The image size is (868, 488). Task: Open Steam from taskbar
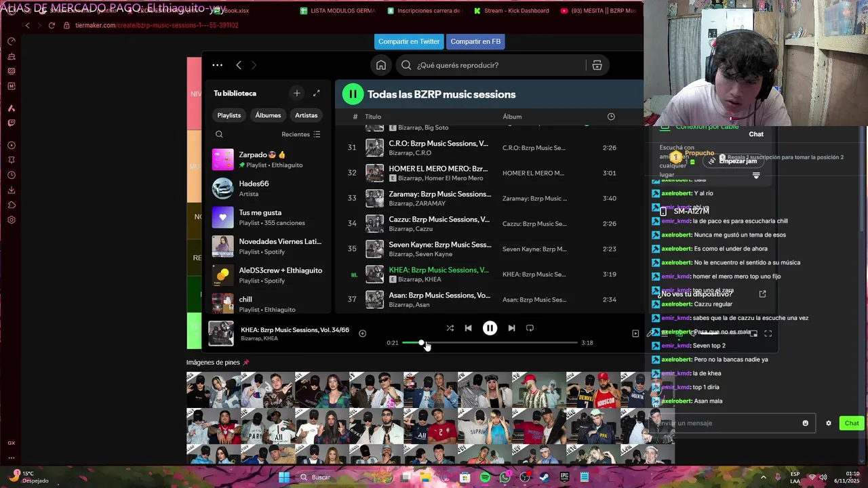click(x=545, y=477)
